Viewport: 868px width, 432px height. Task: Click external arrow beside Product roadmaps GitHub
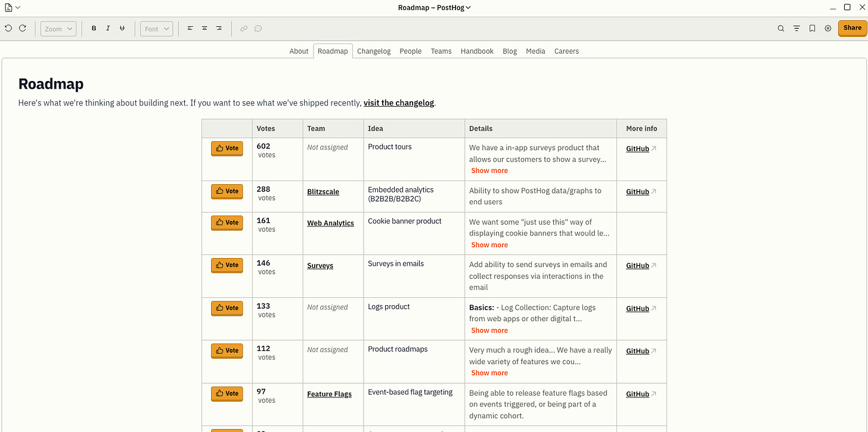(x=653, y=351)
